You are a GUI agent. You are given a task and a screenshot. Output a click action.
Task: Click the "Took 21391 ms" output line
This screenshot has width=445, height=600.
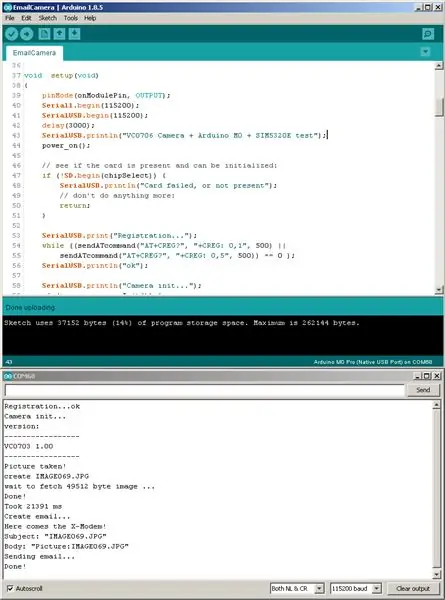tap(33, 506)
